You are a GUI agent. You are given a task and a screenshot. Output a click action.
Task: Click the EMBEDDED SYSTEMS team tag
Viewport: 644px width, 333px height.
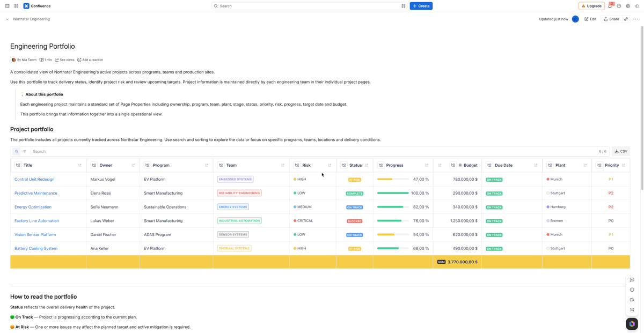click(x=235, y=180)
